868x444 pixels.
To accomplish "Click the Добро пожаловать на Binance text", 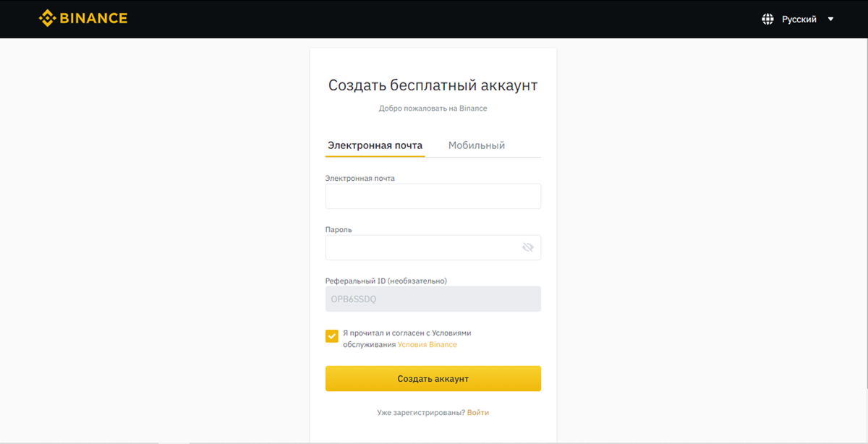I will pyautogui.click(x=433, y=108).
